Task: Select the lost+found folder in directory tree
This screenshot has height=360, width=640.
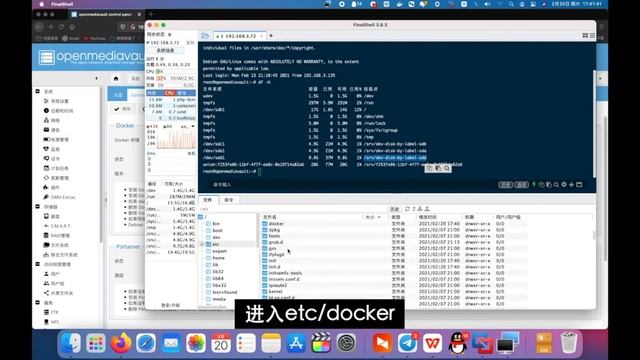Action: point(224,292)
